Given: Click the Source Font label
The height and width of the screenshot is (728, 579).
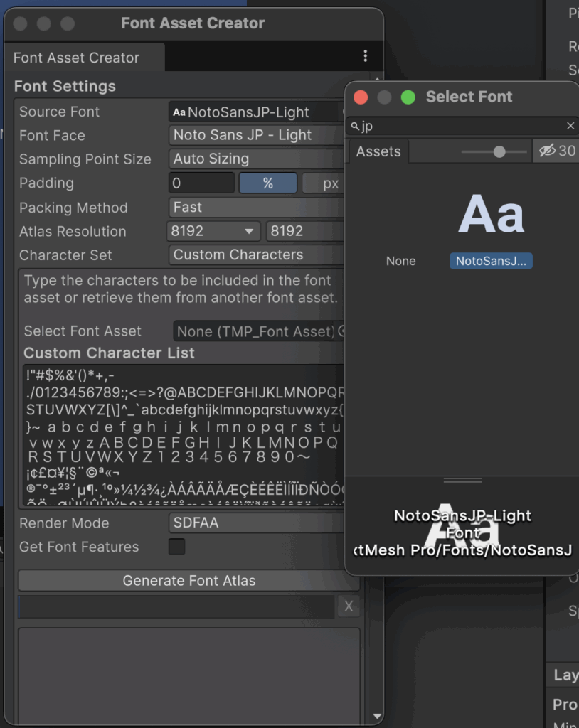Looking at the screenshot, I should (60, 112).
